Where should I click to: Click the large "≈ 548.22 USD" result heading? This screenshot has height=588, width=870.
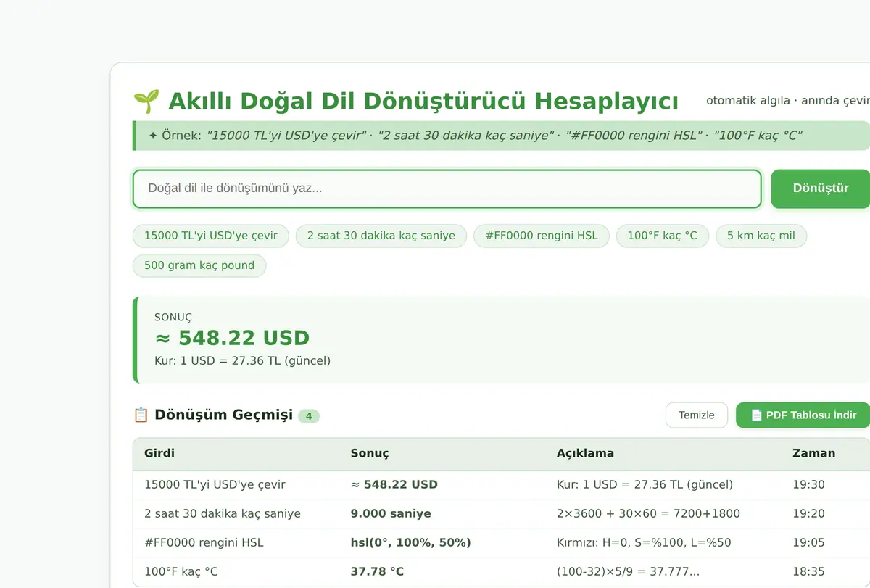pyautogui.click(x=232, y=338)
